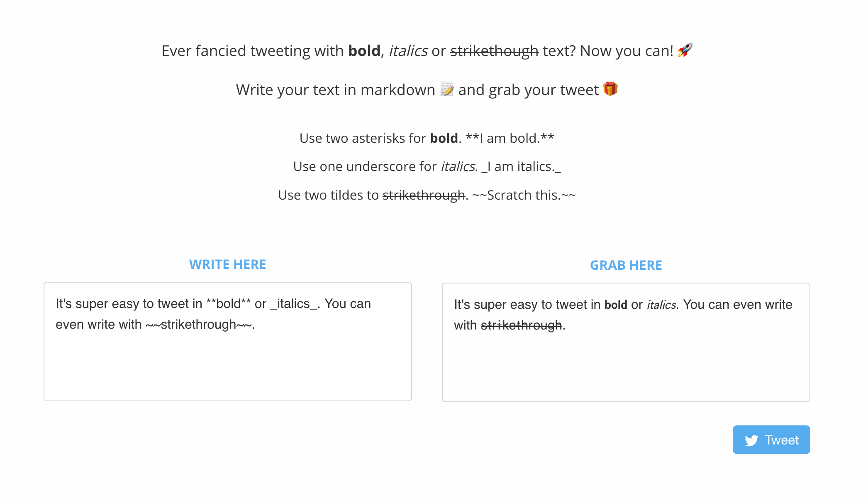This screenshot has width=868, height=503.
Task: Click the strikethough word in the headline
Action: 494,50
